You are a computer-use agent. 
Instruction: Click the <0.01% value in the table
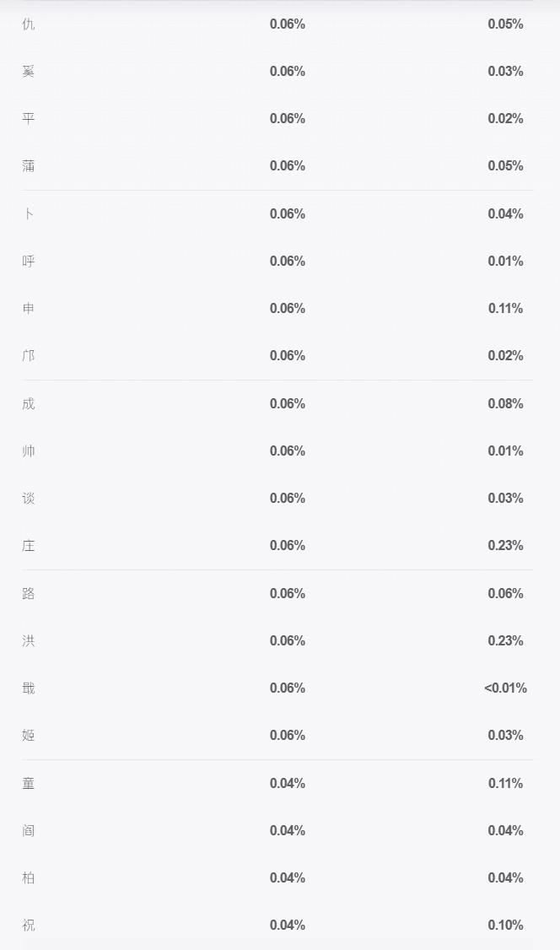coord(505,688)
